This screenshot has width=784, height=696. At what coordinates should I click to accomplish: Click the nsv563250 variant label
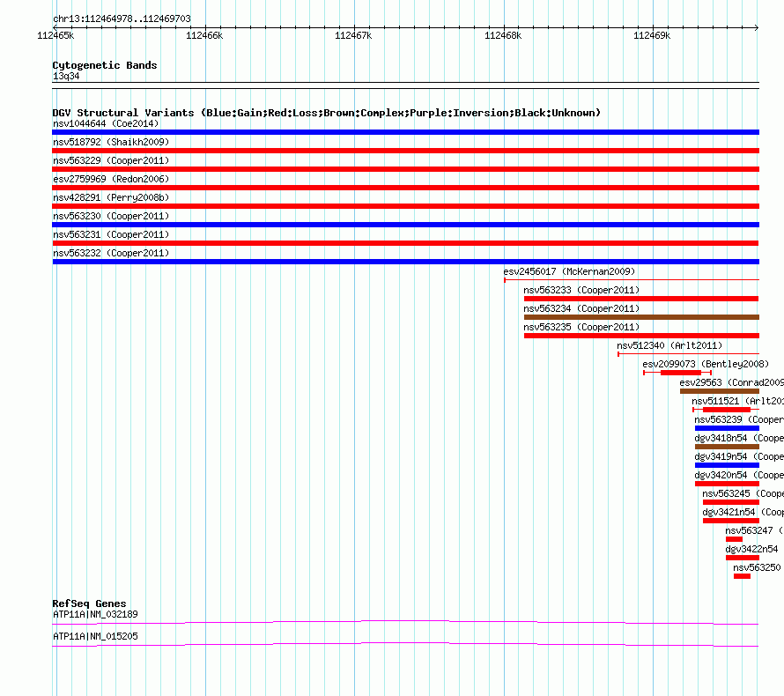pos(757,567)
